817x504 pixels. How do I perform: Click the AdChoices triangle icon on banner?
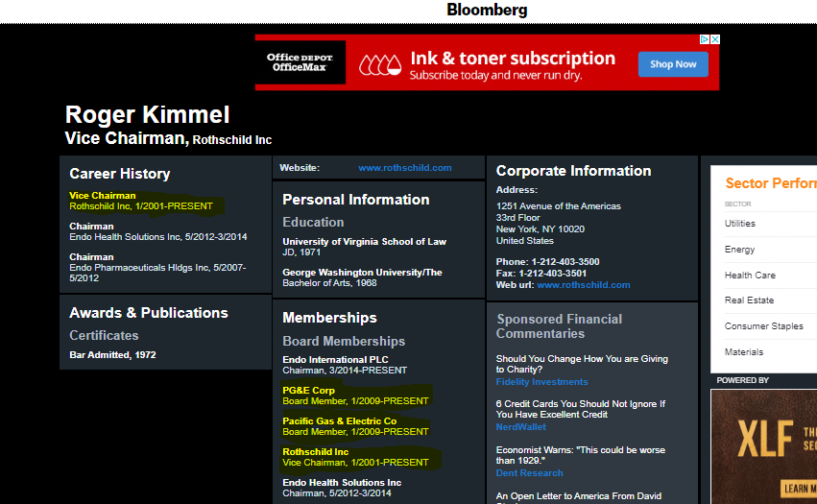[x=704, y=40]
